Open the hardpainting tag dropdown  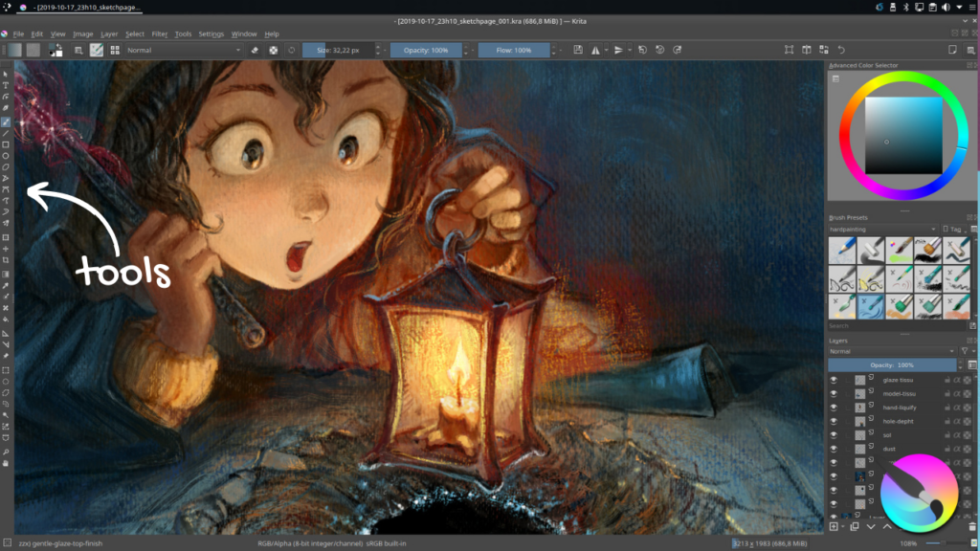point(882,230)
